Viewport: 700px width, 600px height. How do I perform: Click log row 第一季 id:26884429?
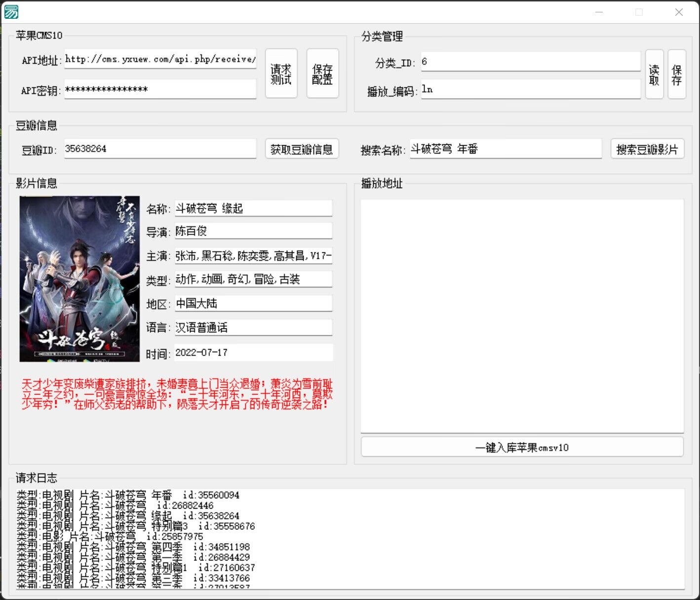click(133, 557)
